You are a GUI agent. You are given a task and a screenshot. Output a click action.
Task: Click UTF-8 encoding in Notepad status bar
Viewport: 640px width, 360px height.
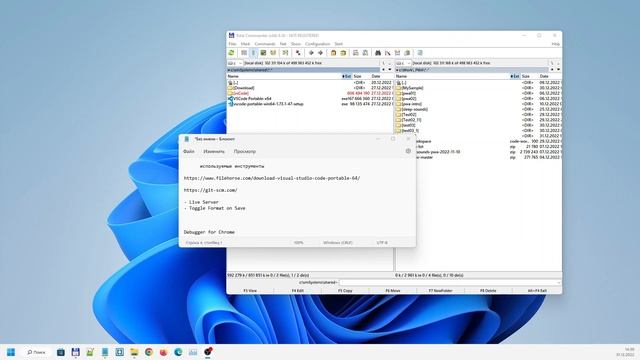[x=382, y=242]
